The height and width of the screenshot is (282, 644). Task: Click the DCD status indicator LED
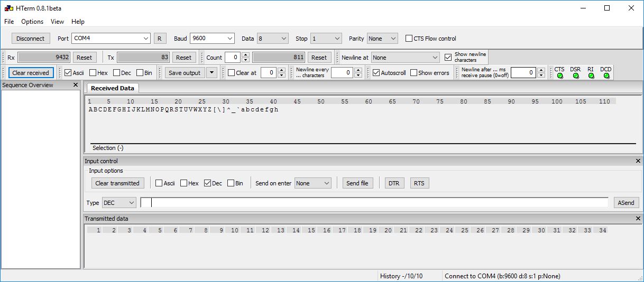coord(606,76)
